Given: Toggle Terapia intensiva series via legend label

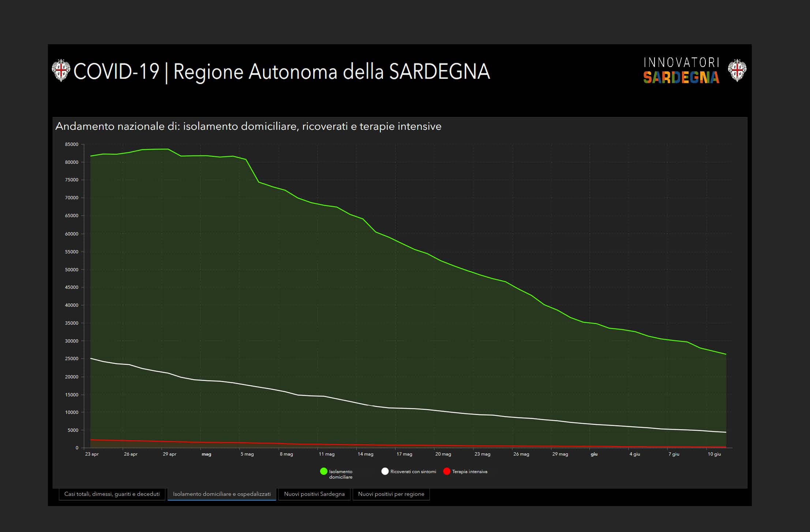Looking at the screenshot, I should coord(469,472).
